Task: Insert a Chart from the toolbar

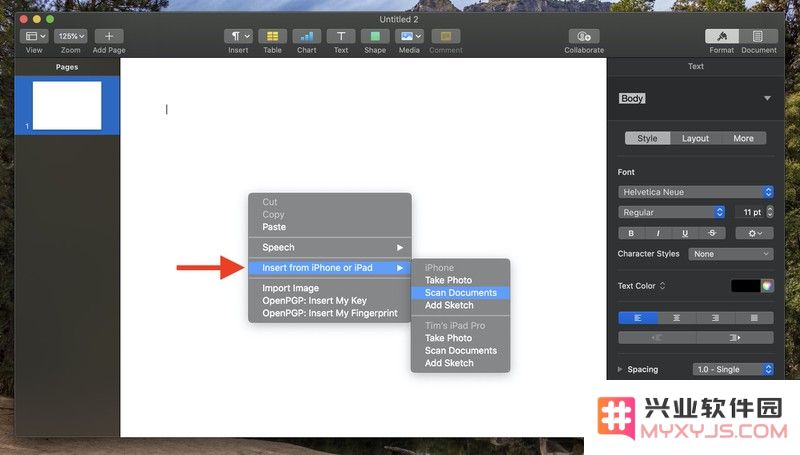Action: coord(307,36)
